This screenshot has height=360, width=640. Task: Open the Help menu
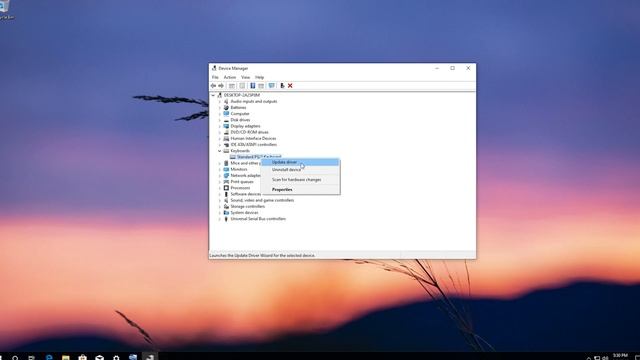pyautogui.click(x=260, y=77)
